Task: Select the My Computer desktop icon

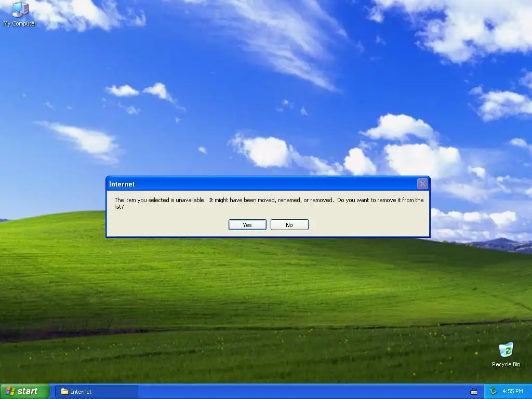Action: tap(20, 14)
